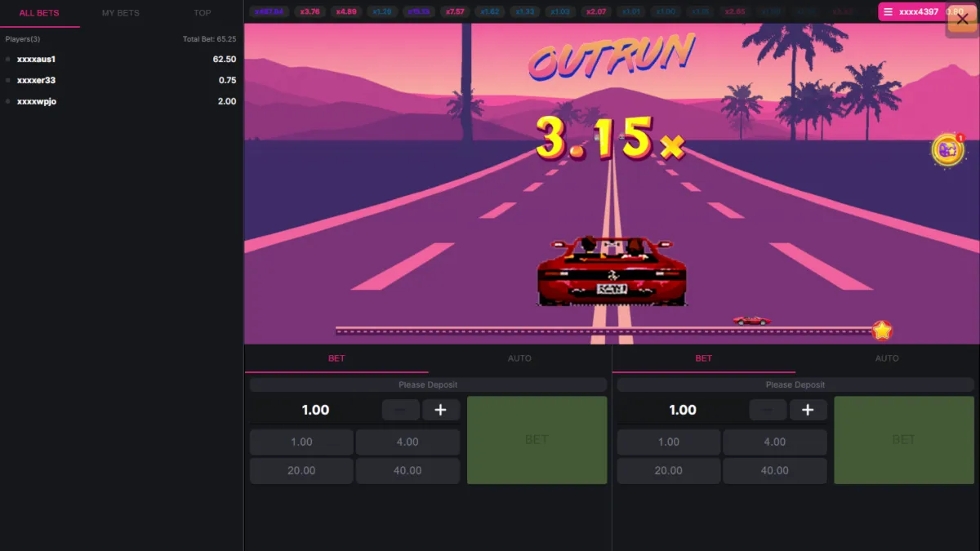
Task: Click the minus button in left bet panel
Action: pyautogui.click(x=401, y=410)
